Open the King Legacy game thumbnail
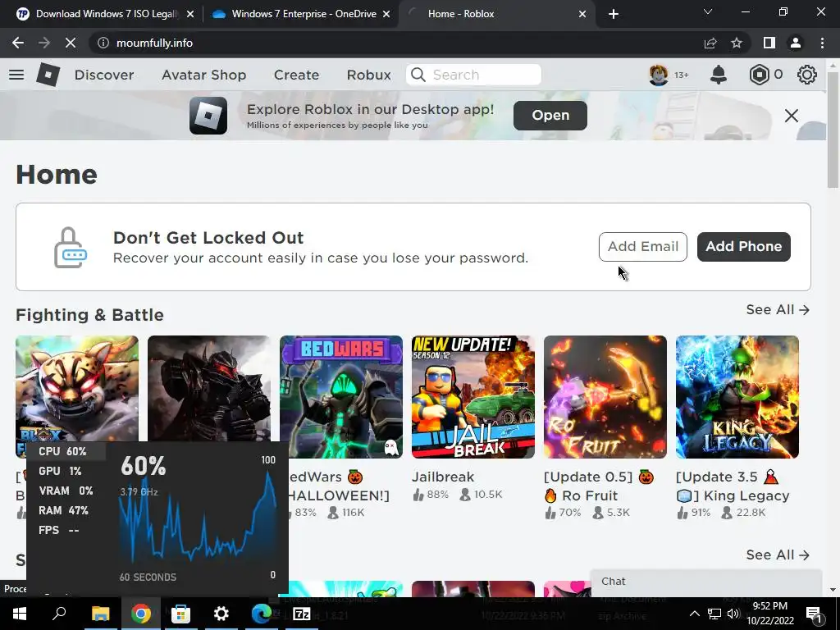Image resolution: width=840 pixels, height=630 pixels. tap(737, 397)
